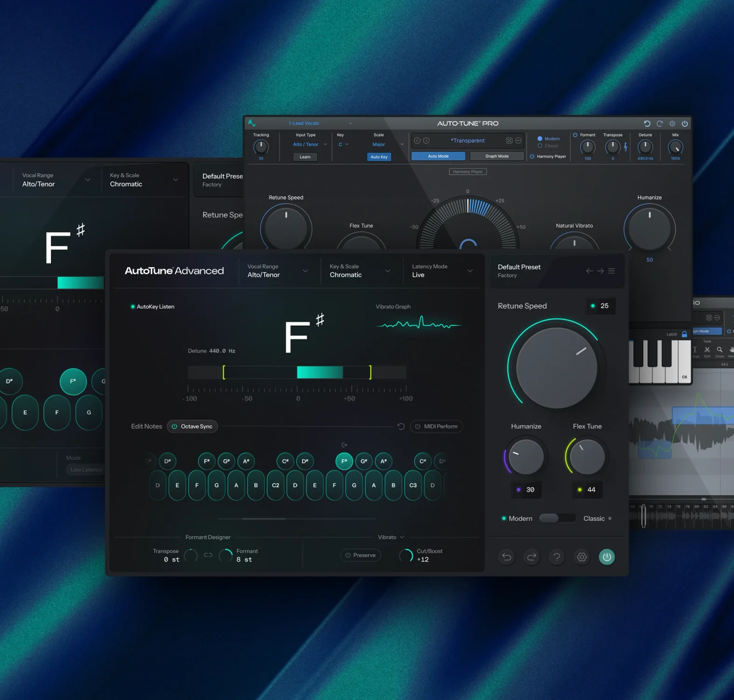Open the Scale Major dropdown in Auto-Tune Pro
The width and height of the screenshot is (734, 700).
click(388, 145)
